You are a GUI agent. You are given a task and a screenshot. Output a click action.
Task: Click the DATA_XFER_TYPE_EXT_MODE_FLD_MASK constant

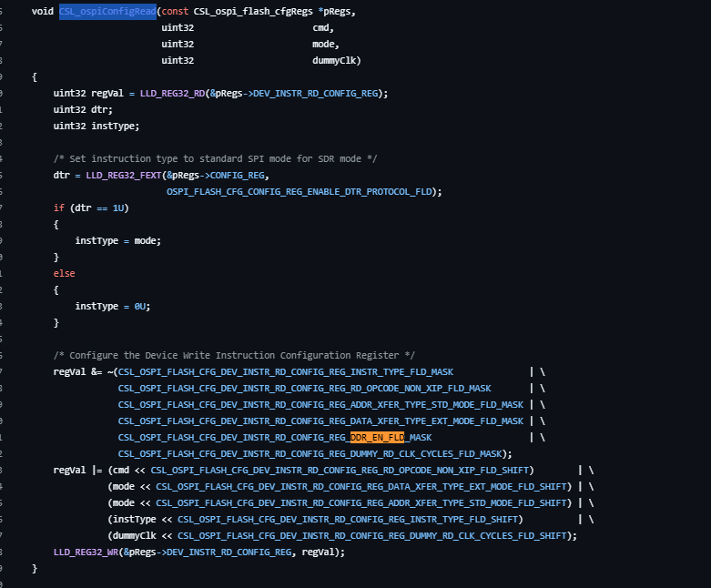[x=320, y=421]
